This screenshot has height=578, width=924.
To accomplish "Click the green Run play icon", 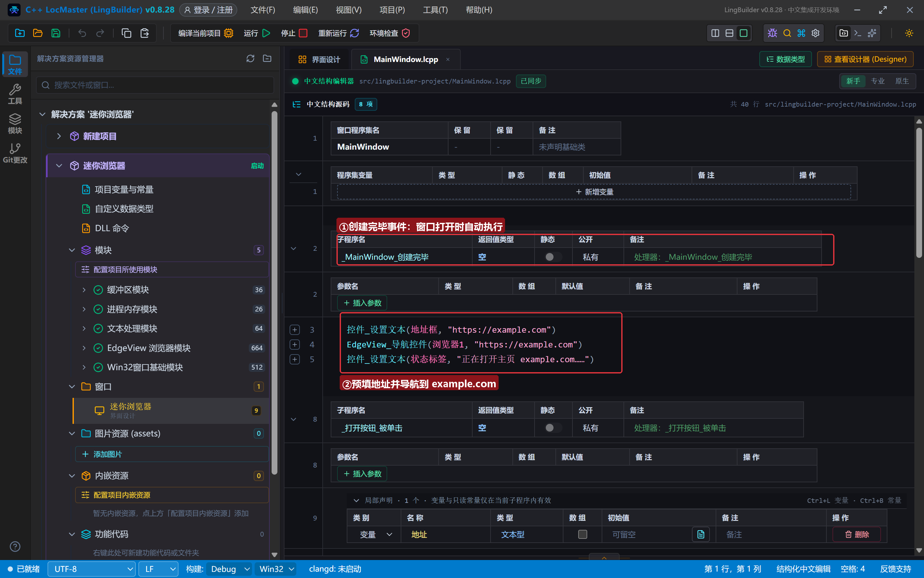I will tap(266, 33).
